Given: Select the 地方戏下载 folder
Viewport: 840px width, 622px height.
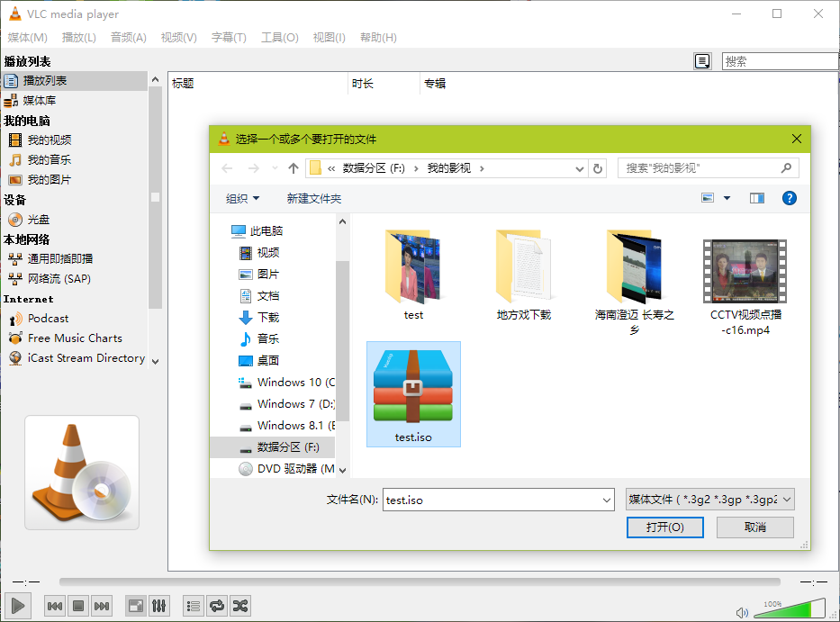Looking at the screenshot, I should coord(524,275).
